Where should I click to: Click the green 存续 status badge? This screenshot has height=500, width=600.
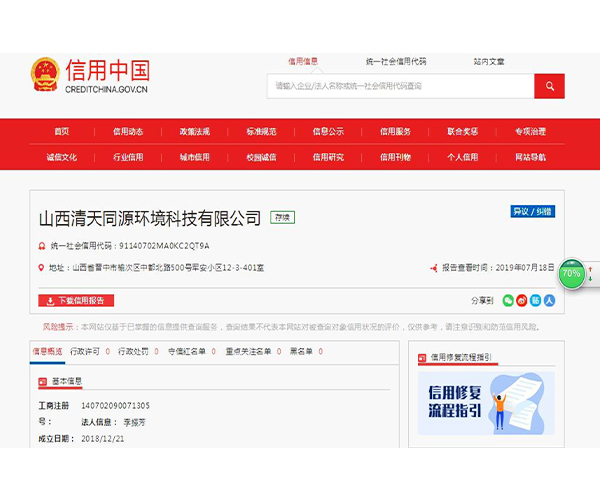tap(282, 218)
